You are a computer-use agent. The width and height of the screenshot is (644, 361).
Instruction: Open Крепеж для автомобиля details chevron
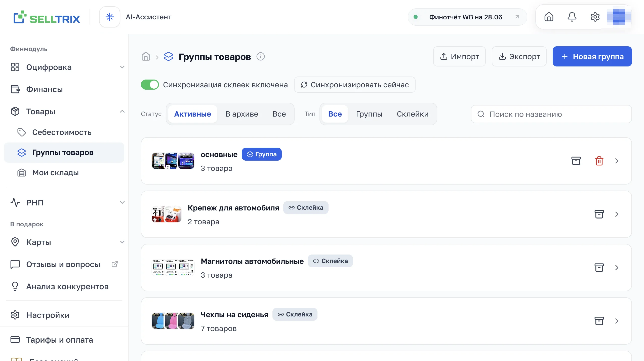[617, 214]
